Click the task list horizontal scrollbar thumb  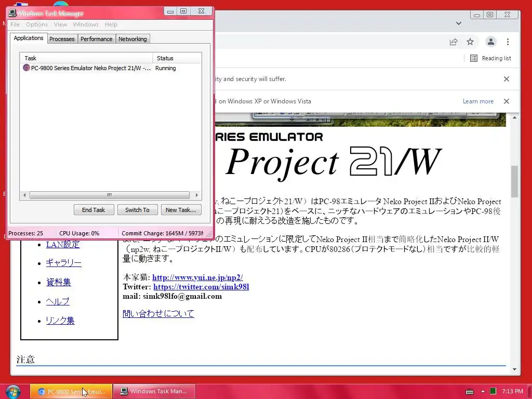[x=109, y=195]
